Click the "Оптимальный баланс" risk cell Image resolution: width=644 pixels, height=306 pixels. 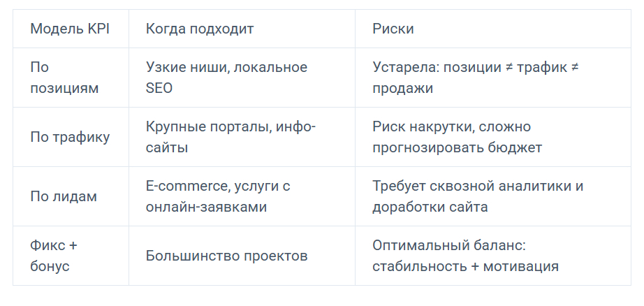[x=466, y=256]
